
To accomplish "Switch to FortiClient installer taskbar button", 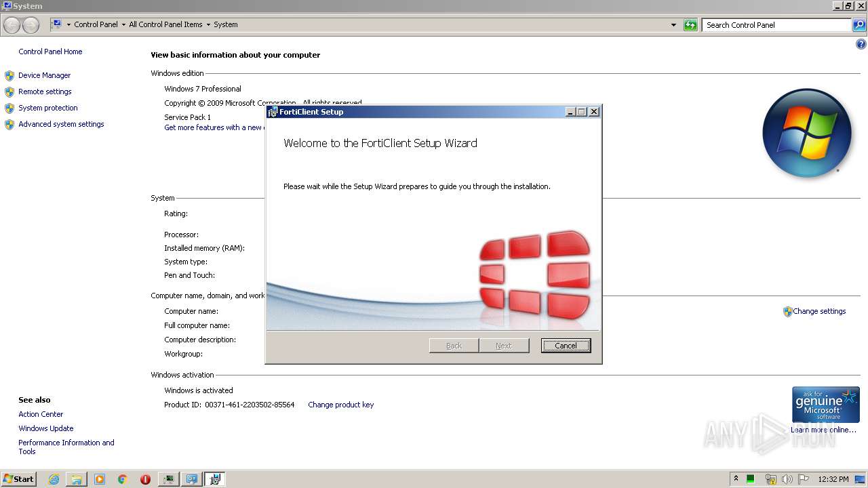I will 215,479.
